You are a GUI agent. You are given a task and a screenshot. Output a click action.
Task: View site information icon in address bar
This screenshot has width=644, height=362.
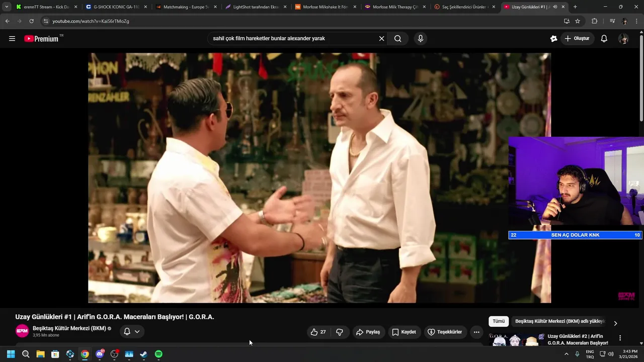pos(46,21)
